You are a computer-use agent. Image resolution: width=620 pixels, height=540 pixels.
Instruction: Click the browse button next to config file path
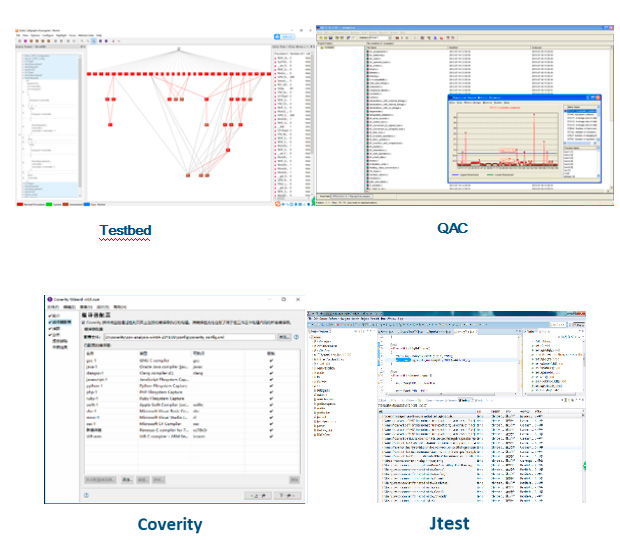pyautogui.click(x=283, y=337)
